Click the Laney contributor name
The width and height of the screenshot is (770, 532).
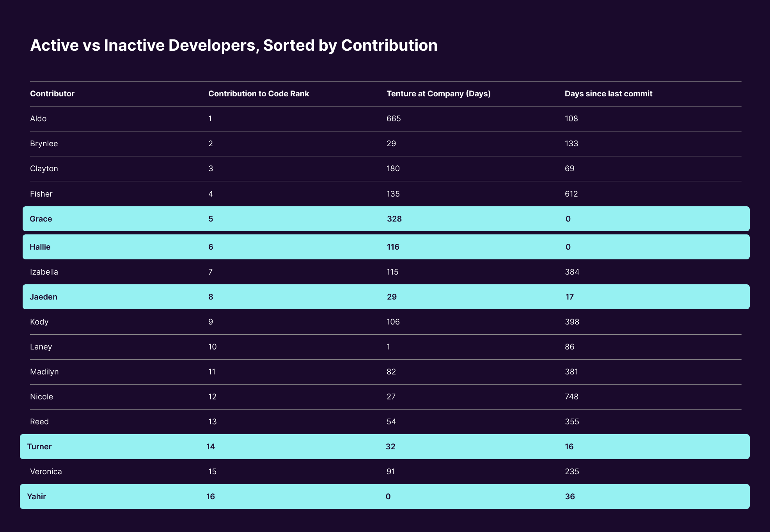(x=41, y=347)
